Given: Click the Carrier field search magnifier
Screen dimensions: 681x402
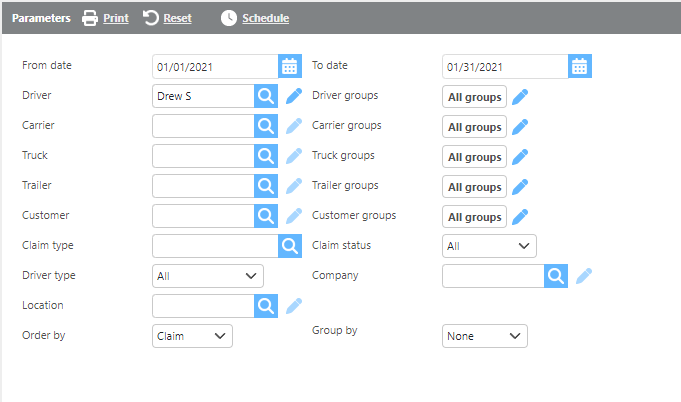Looking at the screenshot, I should coord(266,126).
